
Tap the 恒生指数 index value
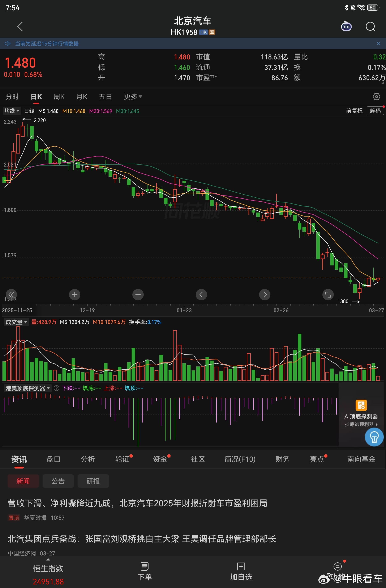click(48, 582)
